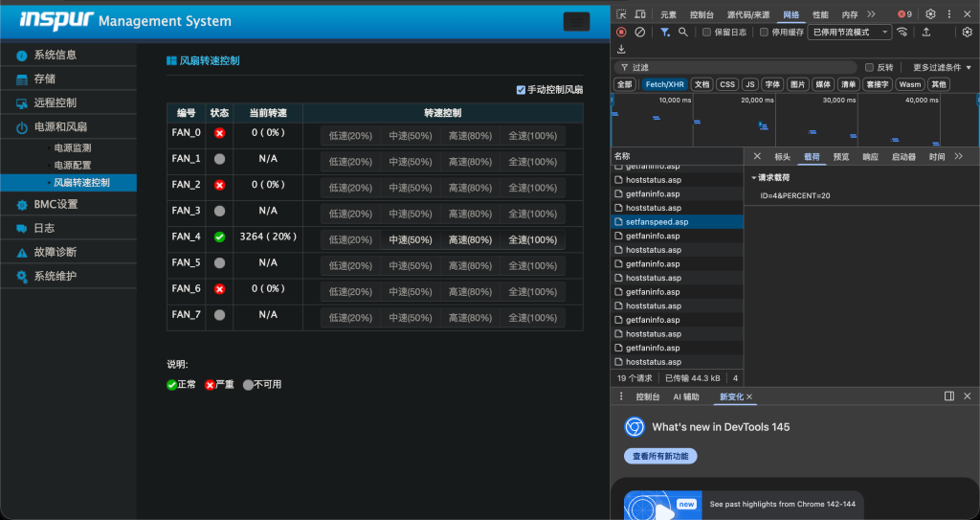Click the What's new video thumbnail
The image size is (980, 520).
pos(662,505)
